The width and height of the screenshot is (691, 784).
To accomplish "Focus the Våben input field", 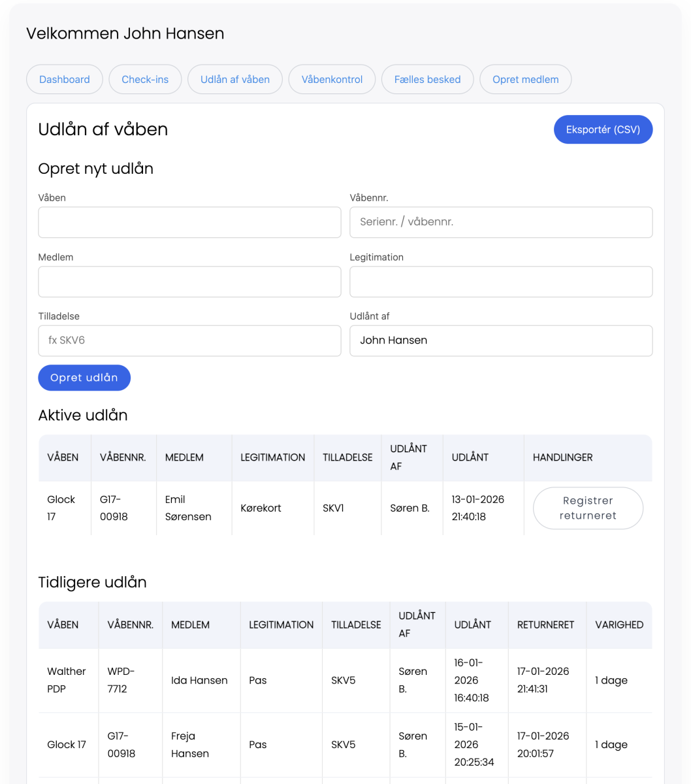I will click(x=189, y=222).
